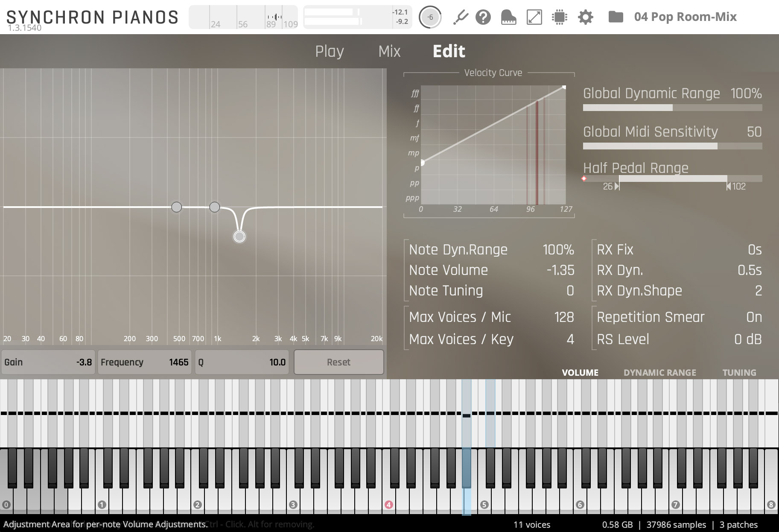Screen dimensions: 779x532
Task: Toggle Repetition Smear On value
Action: [x=753, y=317]
